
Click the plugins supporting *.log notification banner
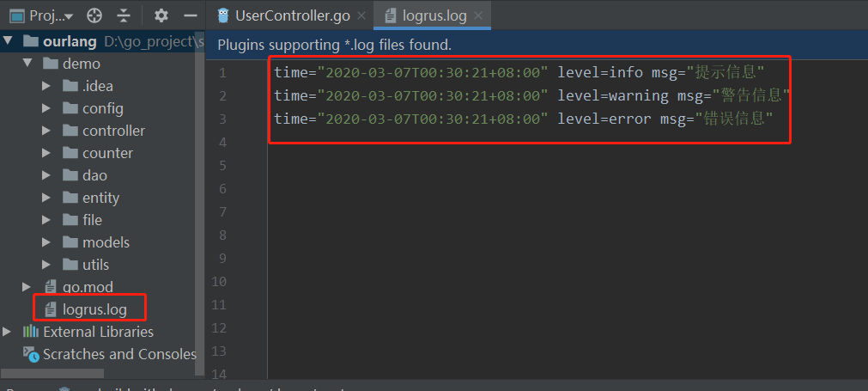pyautogui.click(x=537, y=45)
